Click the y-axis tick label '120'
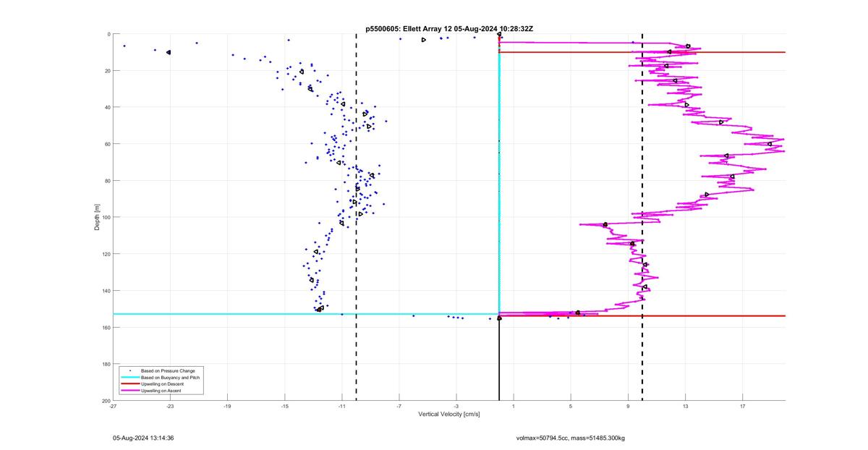Viewport: 868px width, 450px height. pos(106,254)
